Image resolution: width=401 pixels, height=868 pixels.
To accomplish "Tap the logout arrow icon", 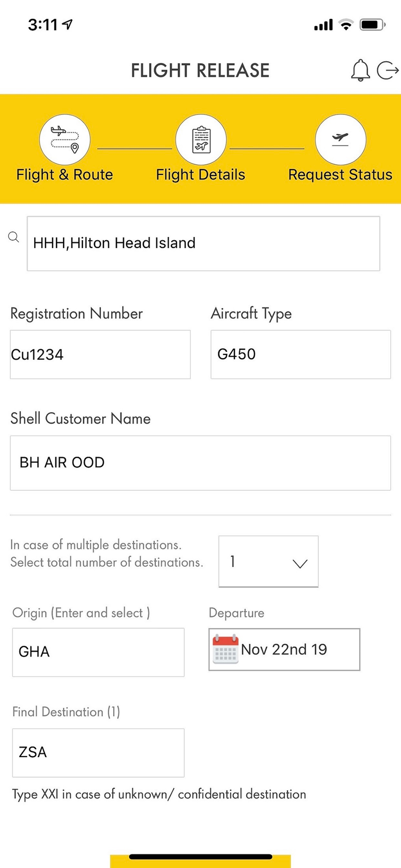I will pos(387,70).
